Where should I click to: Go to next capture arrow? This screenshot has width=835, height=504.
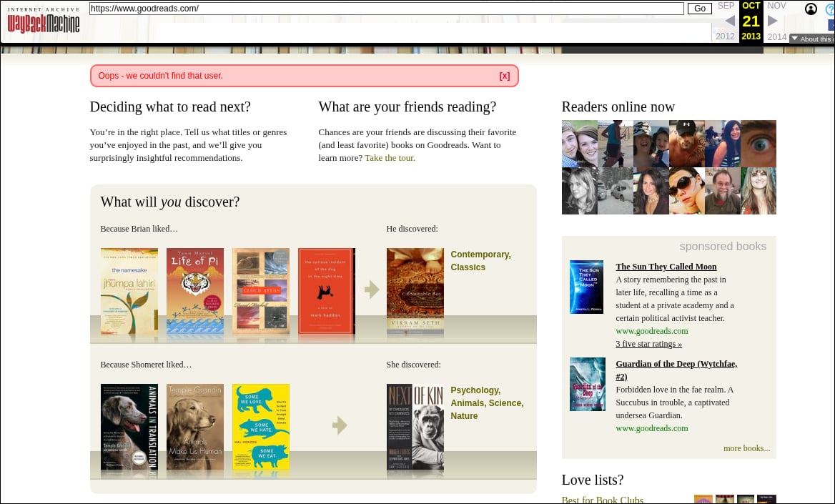coord(772,21)
